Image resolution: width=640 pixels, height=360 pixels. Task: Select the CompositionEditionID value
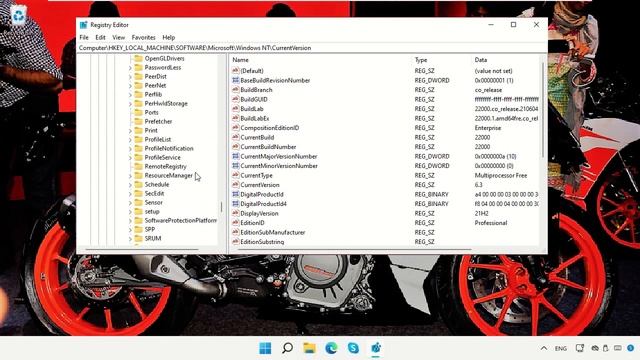270,128
